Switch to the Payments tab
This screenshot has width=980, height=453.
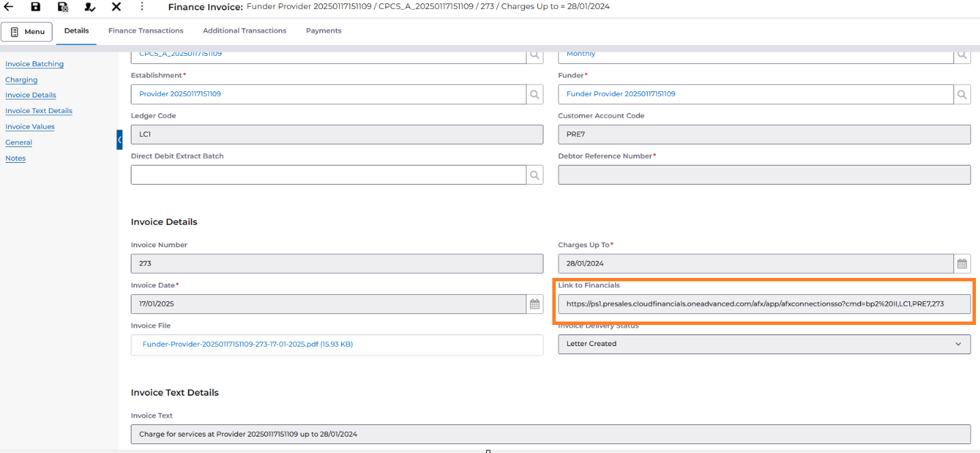point(323,31)
